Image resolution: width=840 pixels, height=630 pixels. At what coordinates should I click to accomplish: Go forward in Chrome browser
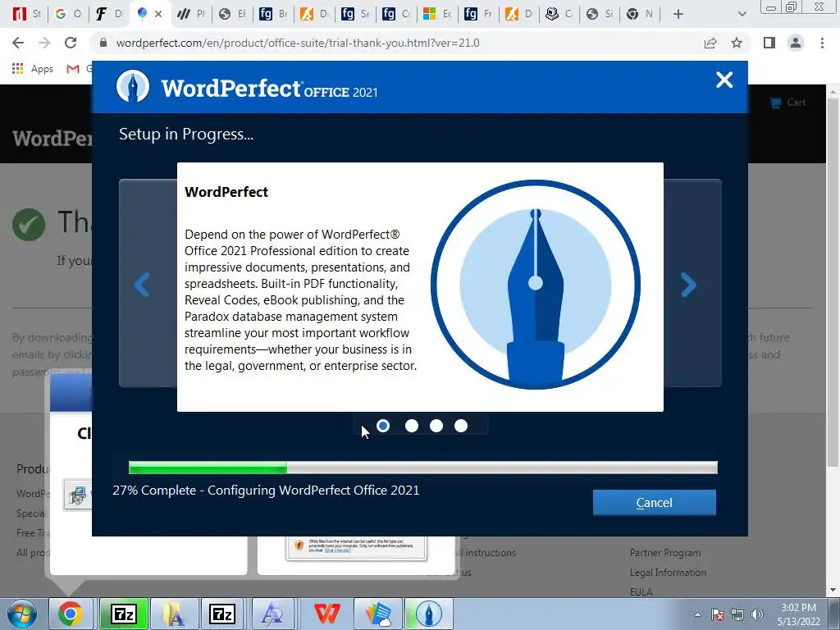44,43
